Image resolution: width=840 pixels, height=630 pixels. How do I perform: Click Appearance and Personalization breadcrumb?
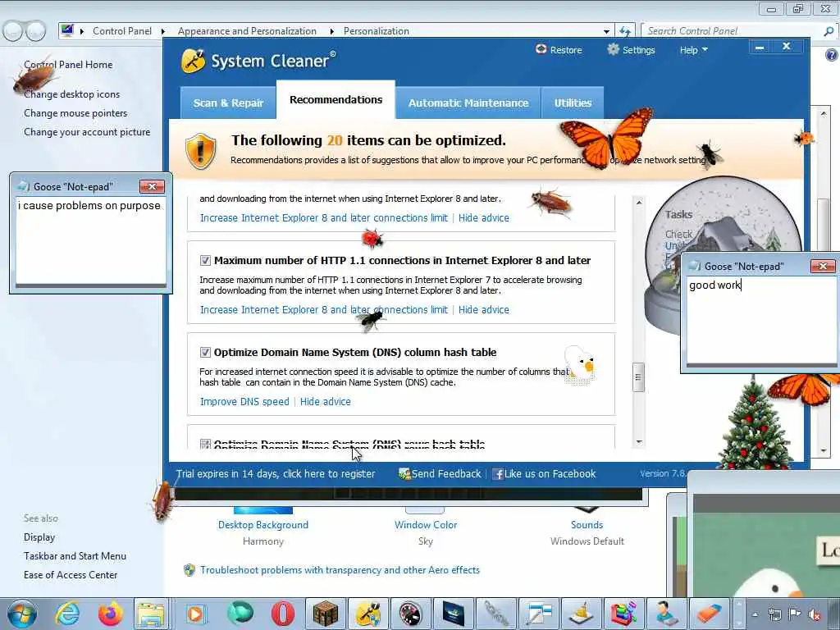tap(247, 31)
